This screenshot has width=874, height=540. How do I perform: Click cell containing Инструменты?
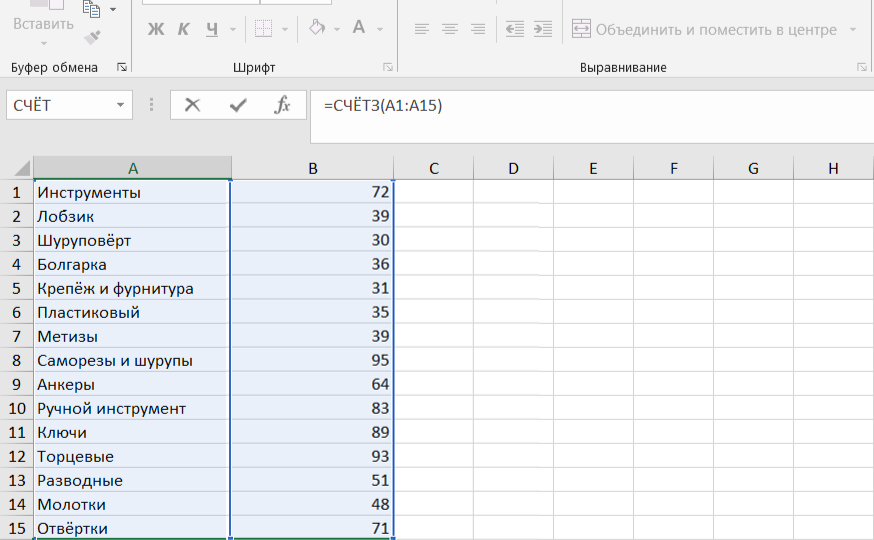[x=133, y=192]
